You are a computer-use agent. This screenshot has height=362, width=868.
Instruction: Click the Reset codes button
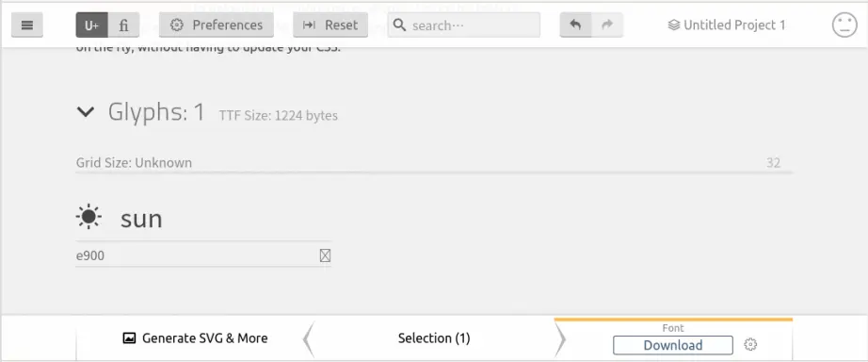tap(330, 25)
